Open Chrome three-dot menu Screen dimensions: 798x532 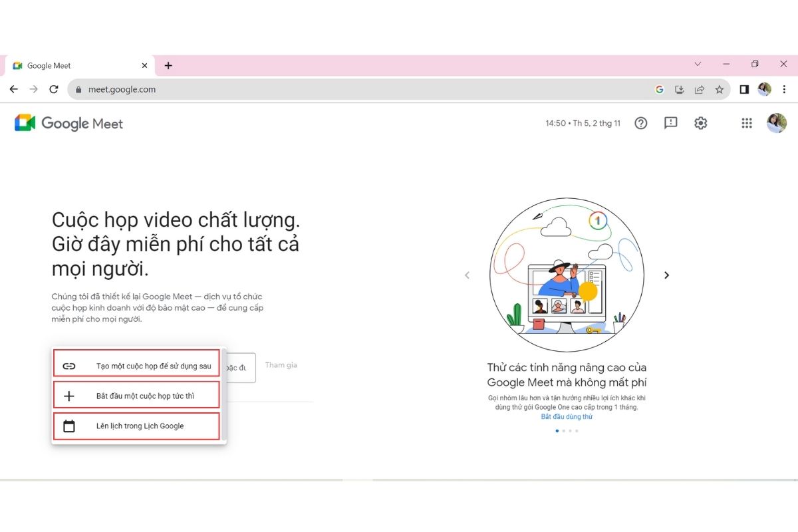coord(785,89)
